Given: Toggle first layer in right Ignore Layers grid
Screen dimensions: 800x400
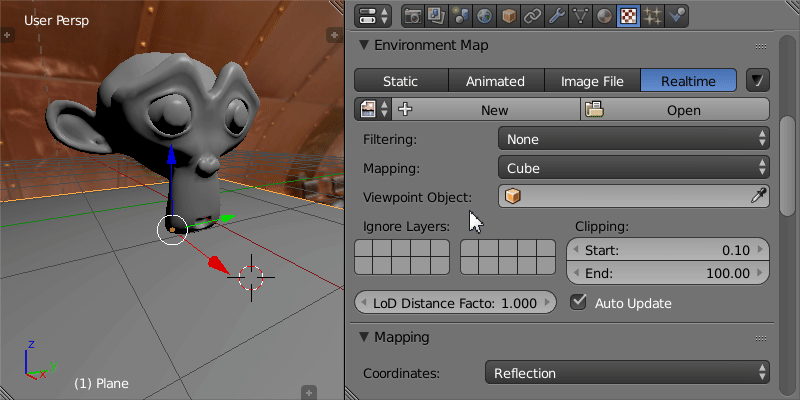Looking at the screenshot, I should (x=470, y=248).
